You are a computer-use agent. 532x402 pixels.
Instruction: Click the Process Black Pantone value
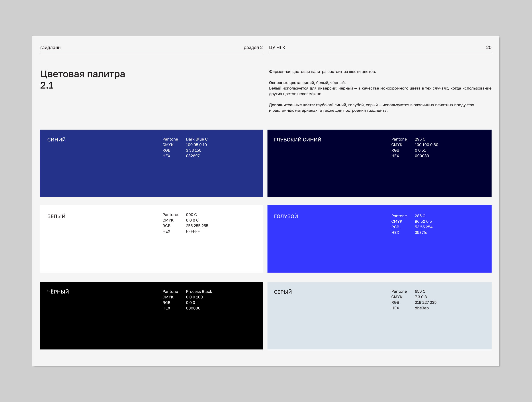pos(199,291)
